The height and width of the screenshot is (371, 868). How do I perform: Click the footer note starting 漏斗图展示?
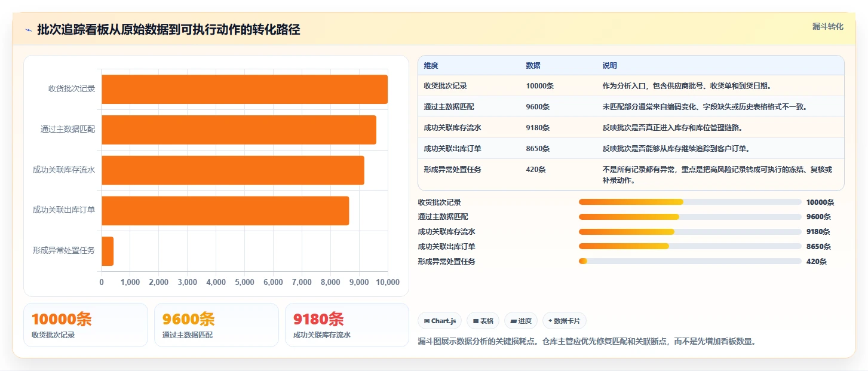pos(587,342)
